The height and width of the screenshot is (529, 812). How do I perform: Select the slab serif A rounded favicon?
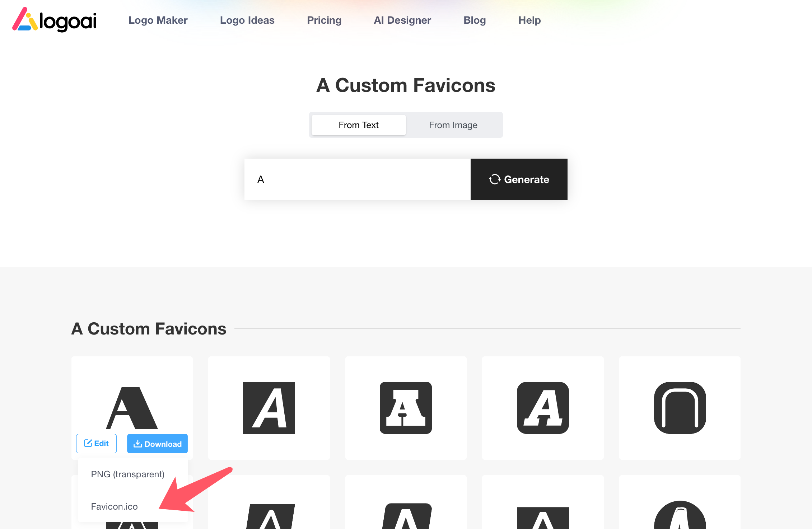click(x=406, y=408)
